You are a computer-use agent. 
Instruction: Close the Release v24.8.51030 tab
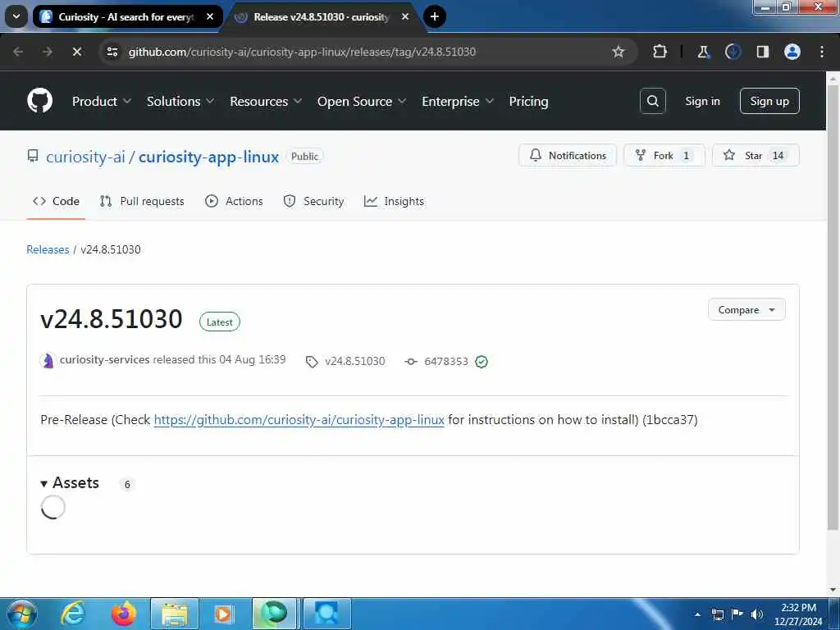405,16
